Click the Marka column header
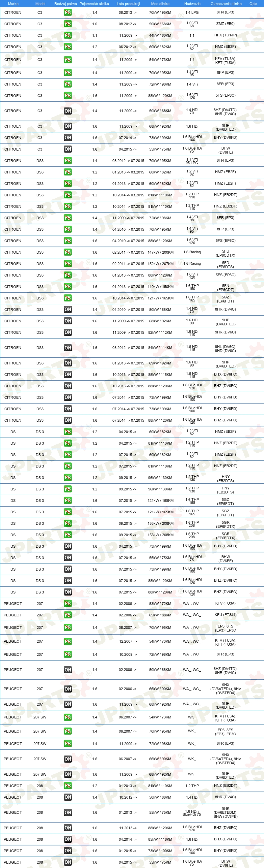This screenshot has width=264, height=868. [x=13, y=4]
